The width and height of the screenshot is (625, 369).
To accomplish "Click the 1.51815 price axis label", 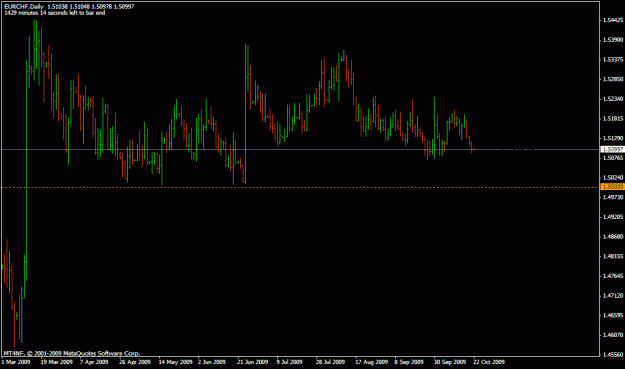I will coord(613,119).
